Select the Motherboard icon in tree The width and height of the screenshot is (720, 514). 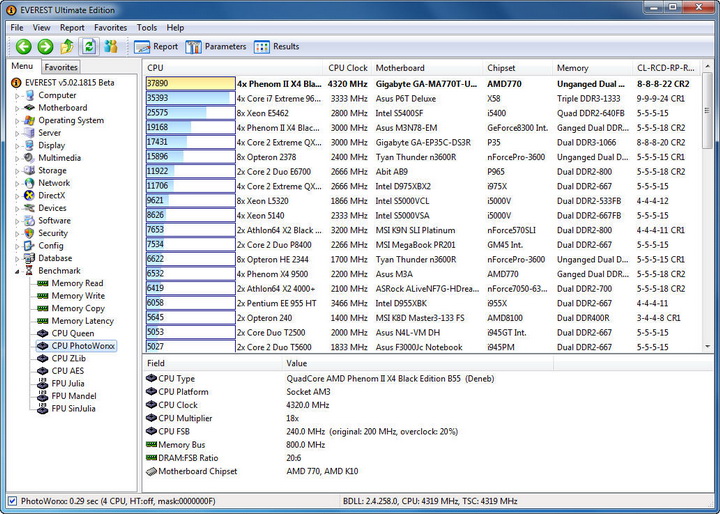pyautogui.click(x=29, y=107)
